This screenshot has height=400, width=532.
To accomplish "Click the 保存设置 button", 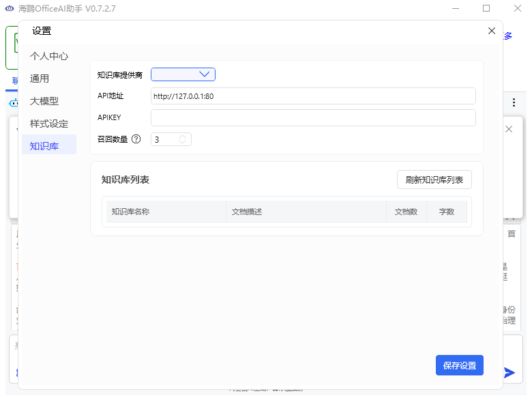I will coord(460,365).
